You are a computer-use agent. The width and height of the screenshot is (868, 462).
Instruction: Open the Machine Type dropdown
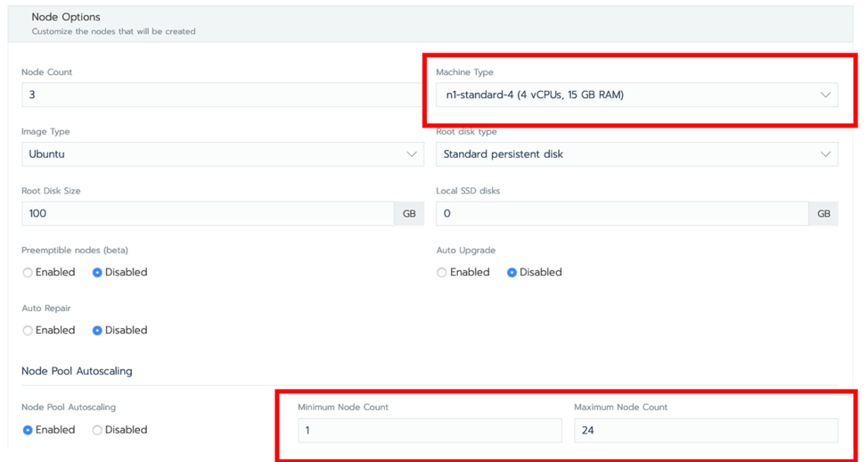pyautogui.click(x=636, y=95)
